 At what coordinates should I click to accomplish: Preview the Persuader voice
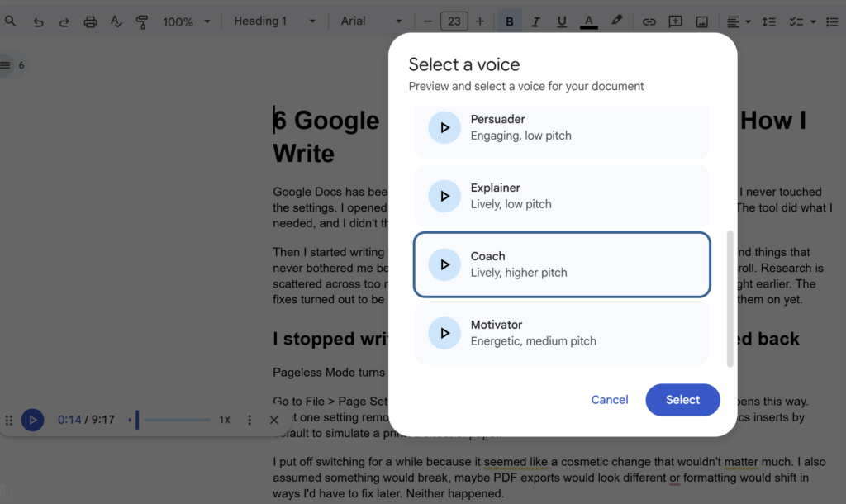pyautogui.click(x=444, y=127)
